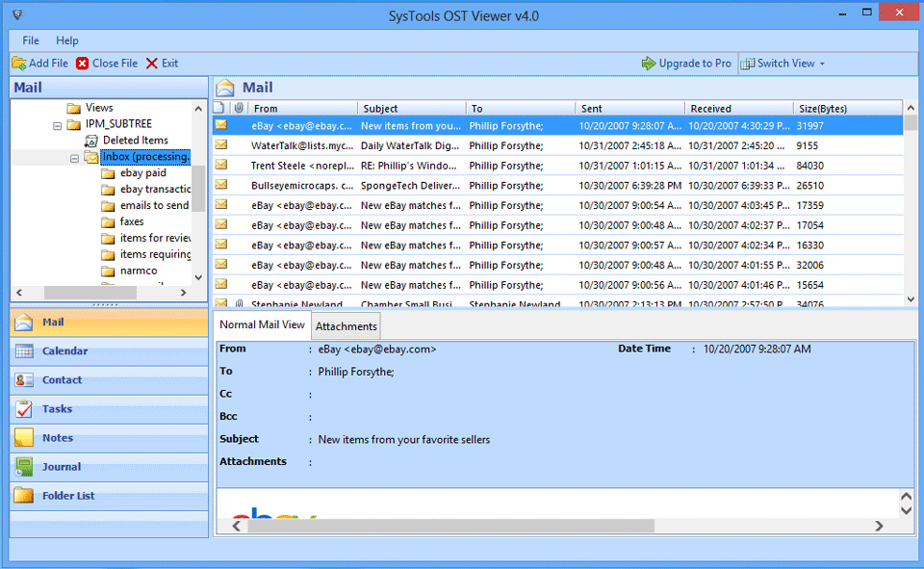Click envelope icon of WaterTalk email row

(x=221, y=145)
